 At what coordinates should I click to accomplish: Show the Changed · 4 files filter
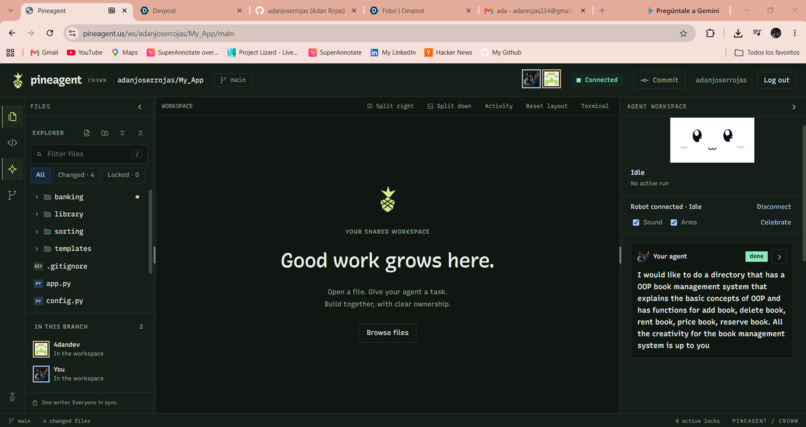76,175
